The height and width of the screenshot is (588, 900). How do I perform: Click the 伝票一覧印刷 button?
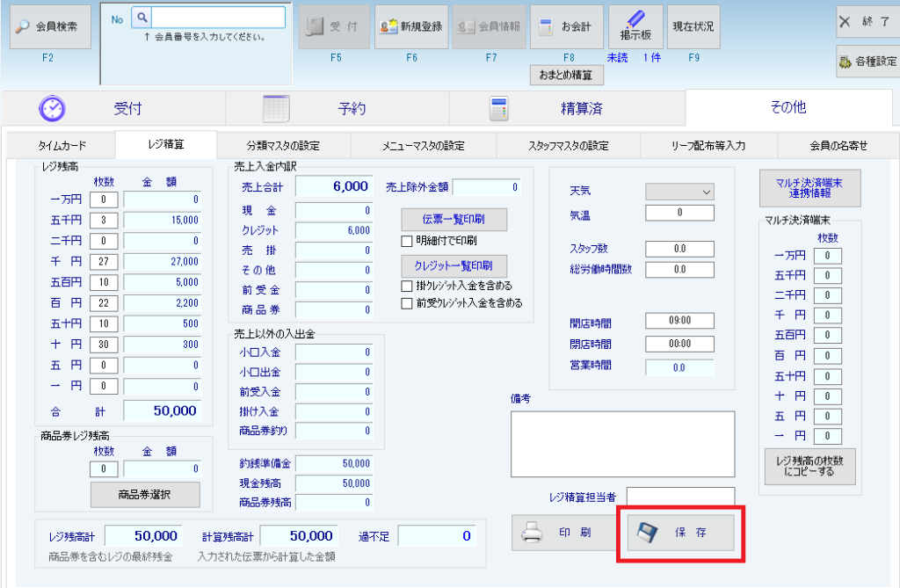(x=454, y=219)
